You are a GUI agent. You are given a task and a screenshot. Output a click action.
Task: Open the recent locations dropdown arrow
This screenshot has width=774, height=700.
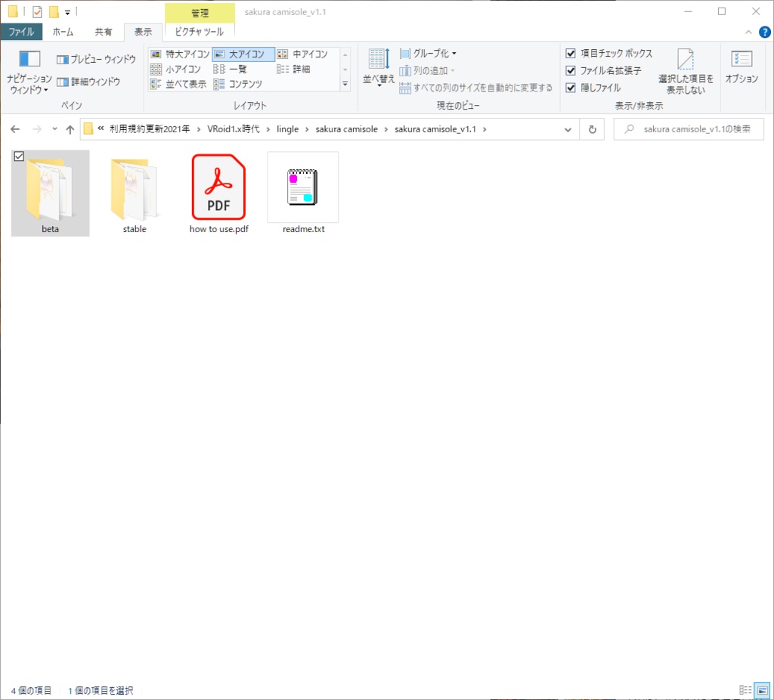(x=54, y=129)
